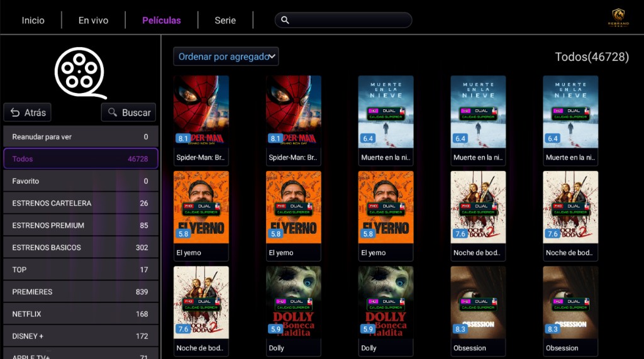This screenshot has height=359, width=644.
Task: Open the NETFLIX category
Action: tap(80, 314)
